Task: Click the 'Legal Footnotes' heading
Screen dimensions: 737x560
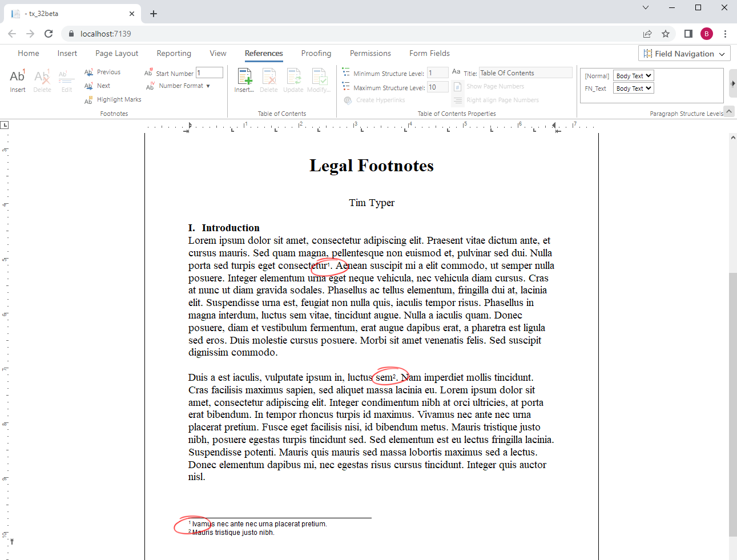Action: (x=372, y=166)
